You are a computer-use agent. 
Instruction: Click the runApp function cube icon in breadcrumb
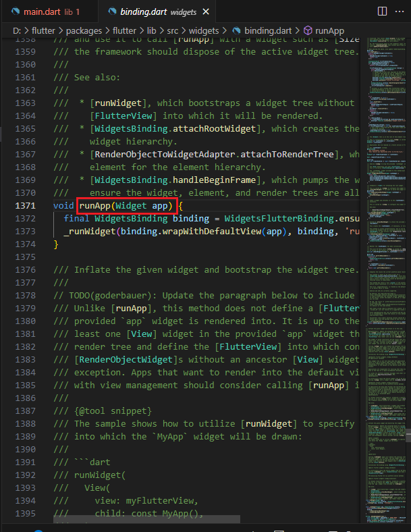pyautogui.click(x=308, y=31)
